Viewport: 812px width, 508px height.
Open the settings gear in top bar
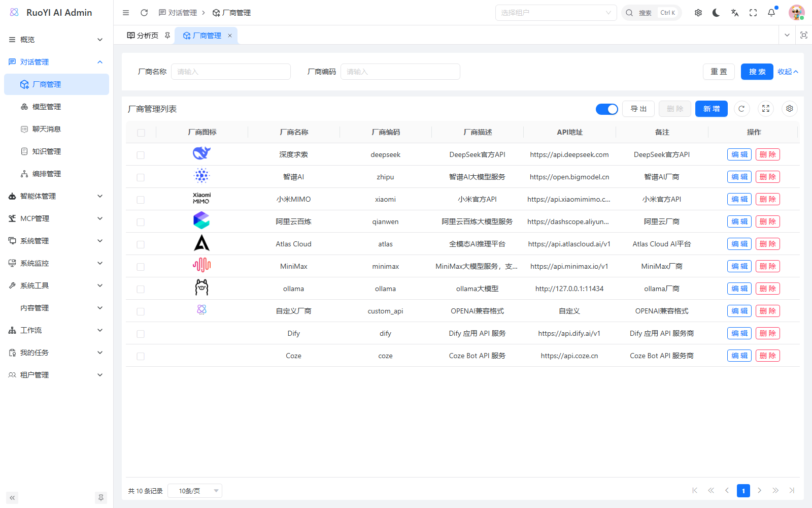pyautogui.click(x=698, y=13)
